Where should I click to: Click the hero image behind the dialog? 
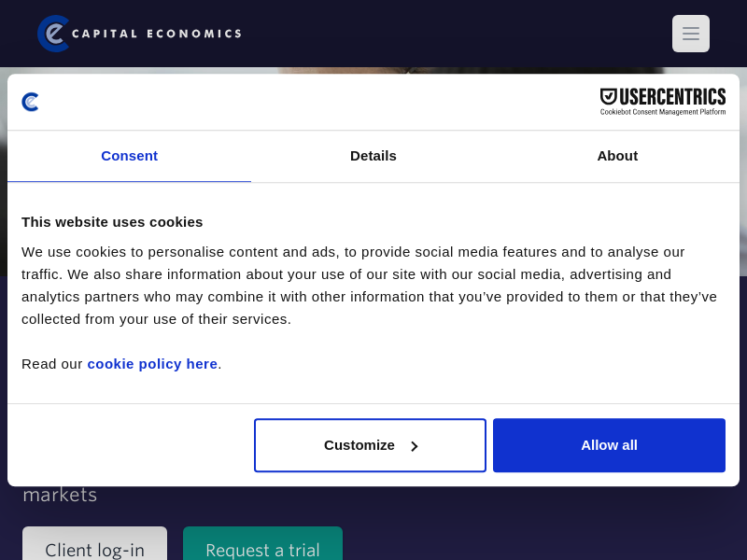373,70
